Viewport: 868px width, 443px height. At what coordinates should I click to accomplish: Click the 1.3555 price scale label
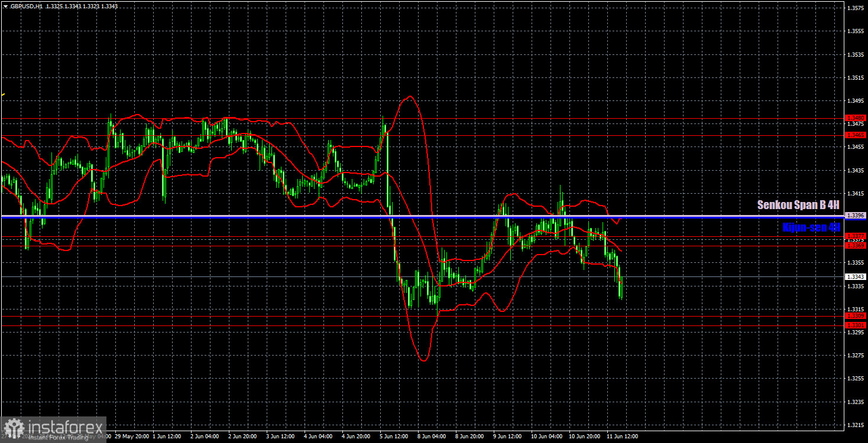856,31
